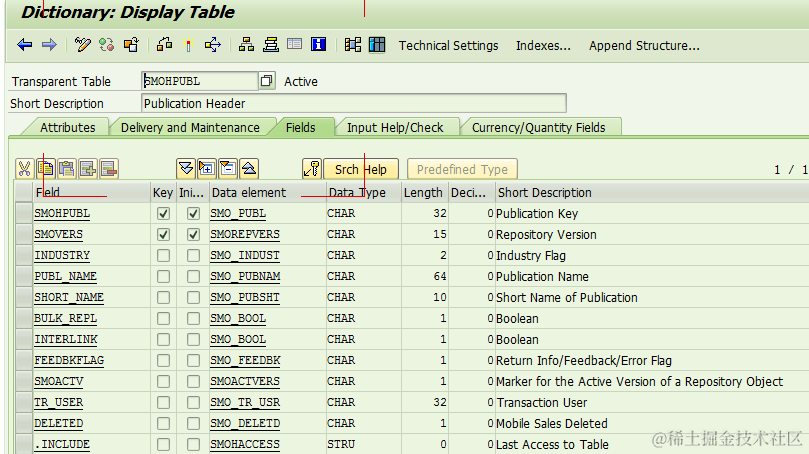Select the Fields tab

(301, 127)
